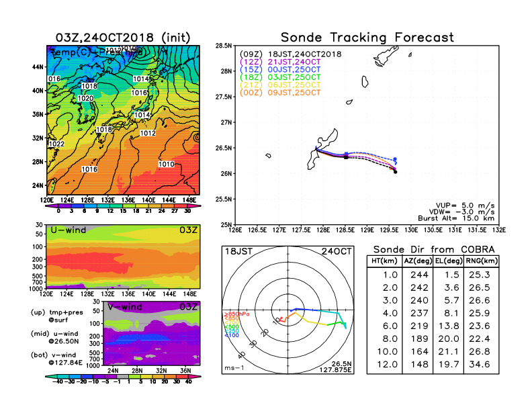This screenshot has width=532, height=411.
Task: Click the blue end dot of sonde track
Action: click(x=395, y=159)
